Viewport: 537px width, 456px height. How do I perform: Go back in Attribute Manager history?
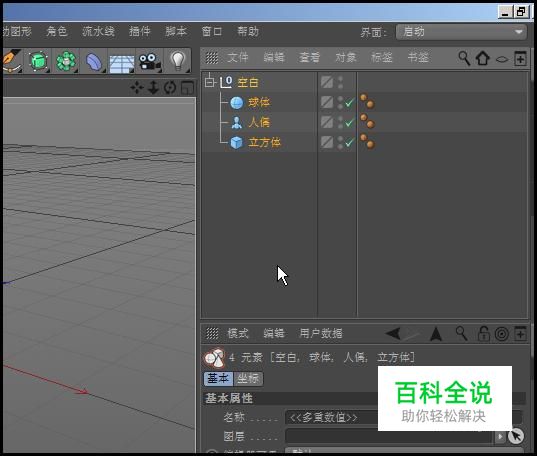(393, 333)
